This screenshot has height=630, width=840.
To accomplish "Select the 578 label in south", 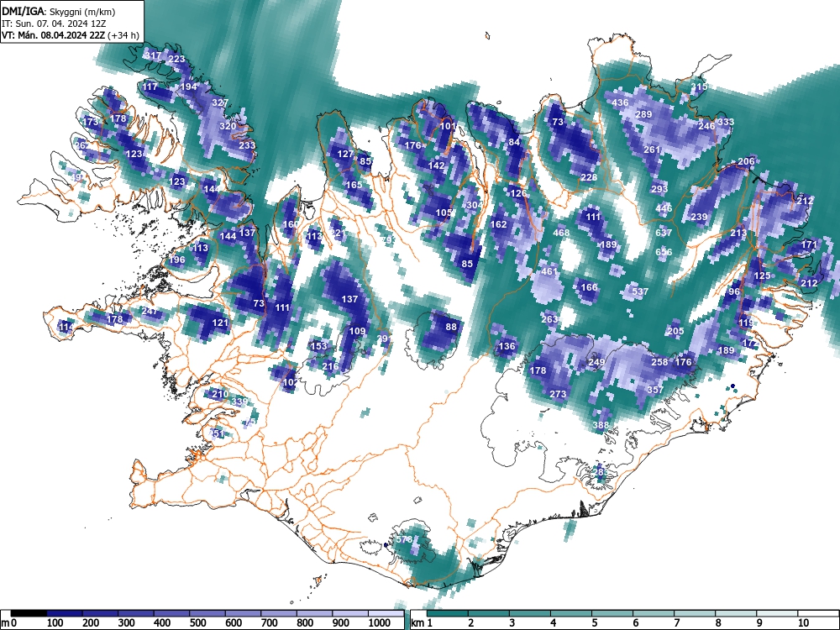I will point(403,539).
